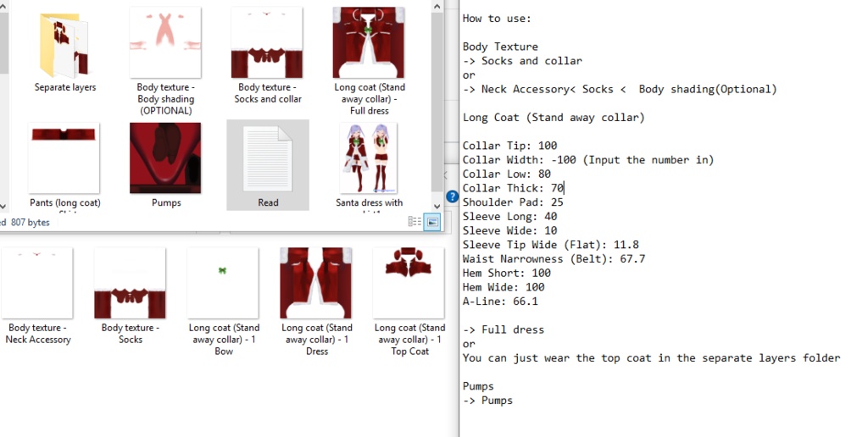Click the status bar '807 bytes' text
Image resolution: width=868 pixels, height=437 pixels.
click(30, 223)
